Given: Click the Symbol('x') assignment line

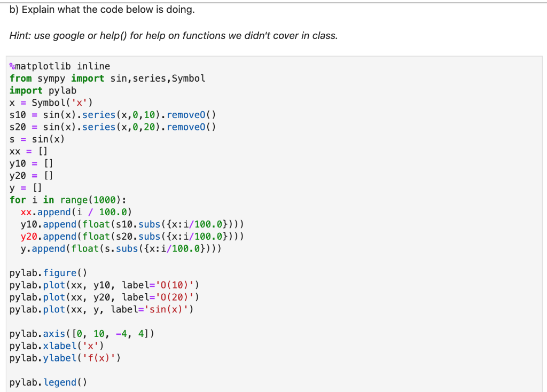Looking at the screenshot, I should [53, 103].
